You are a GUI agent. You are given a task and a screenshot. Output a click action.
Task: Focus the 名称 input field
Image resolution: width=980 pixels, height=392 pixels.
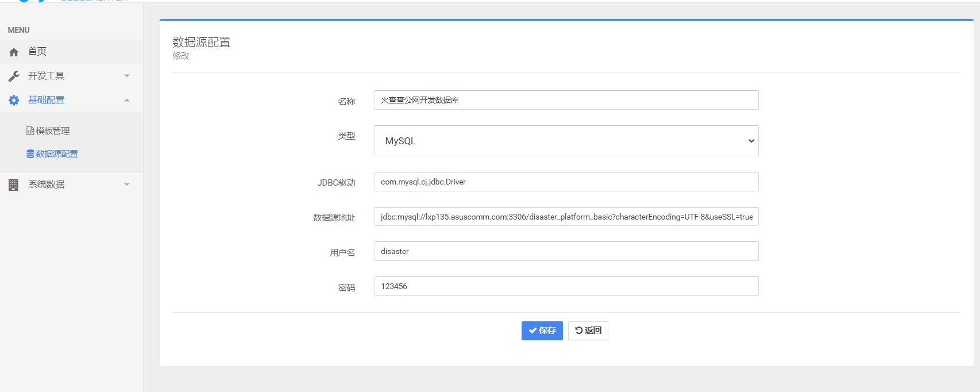(566, 100)
